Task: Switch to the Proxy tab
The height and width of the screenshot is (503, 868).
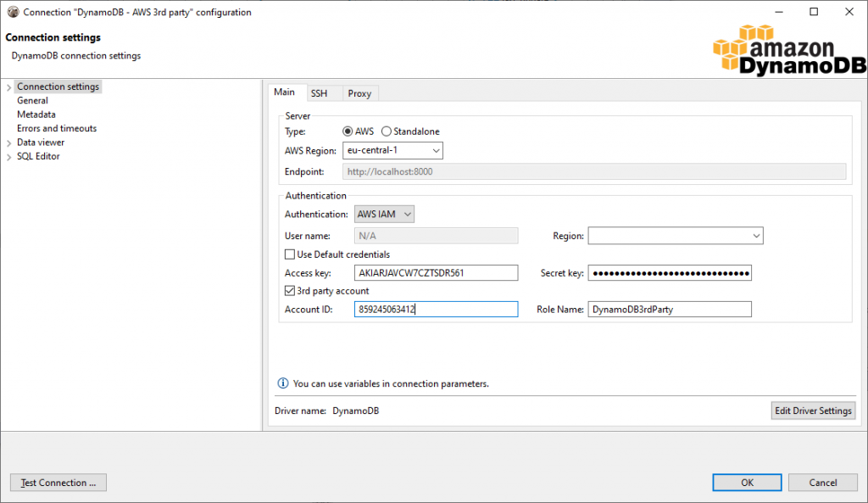Action: (x=359, y=93)
